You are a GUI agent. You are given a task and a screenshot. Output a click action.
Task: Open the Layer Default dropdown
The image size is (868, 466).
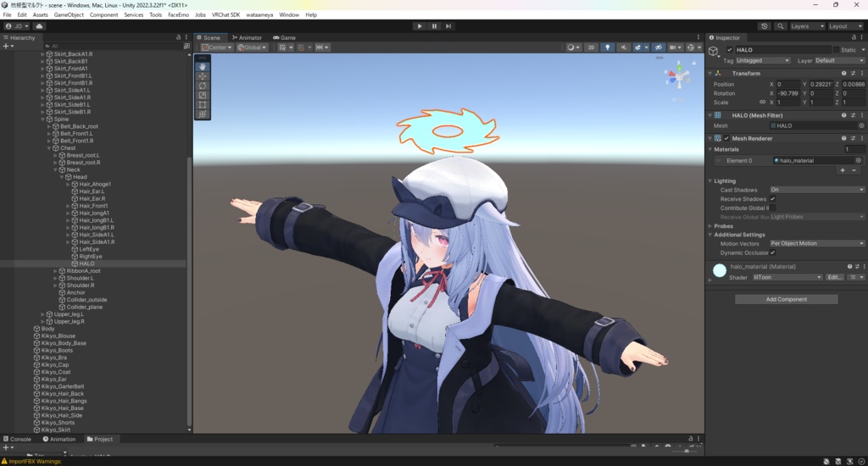click(839, 61)
